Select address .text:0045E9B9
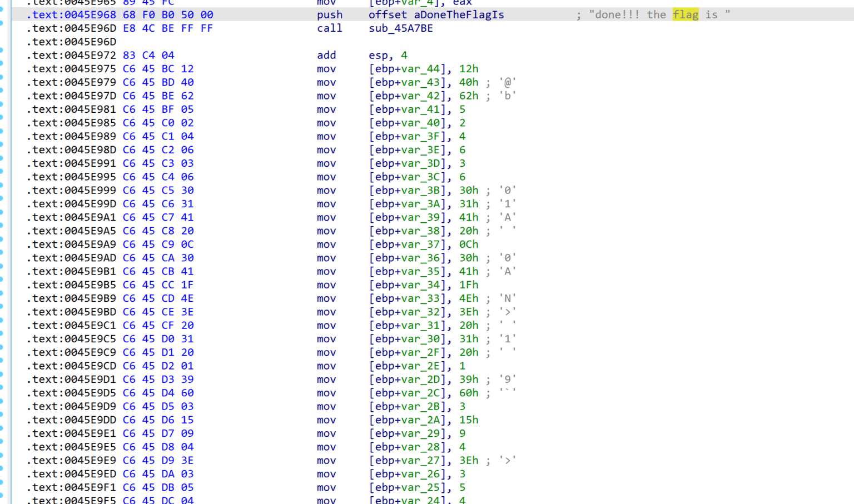This screenshot has width=854, height=504. pos(71,298)
